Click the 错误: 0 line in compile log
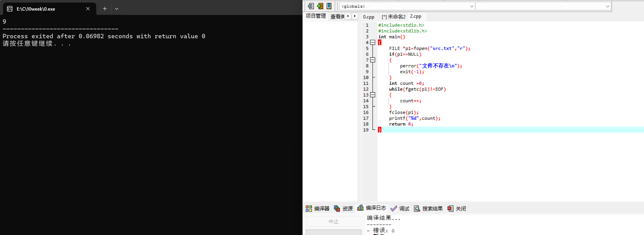The height and width of the screenshot is (235, 644). click(x=381, y=230)
